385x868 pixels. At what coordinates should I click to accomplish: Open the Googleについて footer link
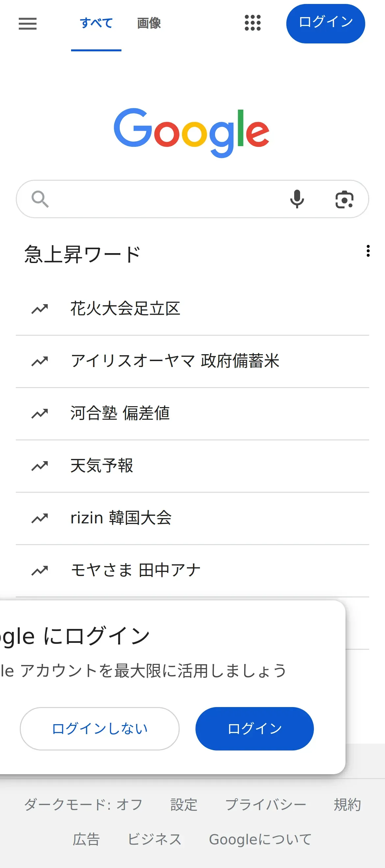(260, 839)
